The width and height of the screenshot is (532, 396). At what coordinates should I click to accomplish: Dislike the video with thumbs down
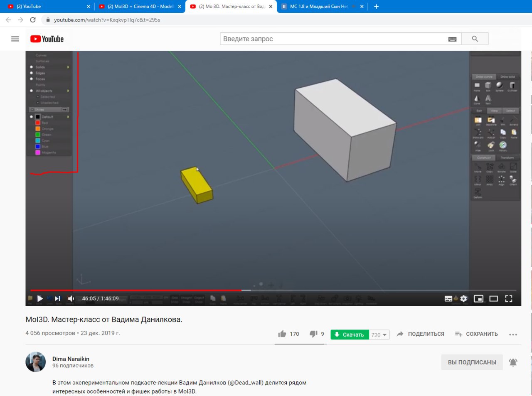pyautogui.click(x=313, y=334)
